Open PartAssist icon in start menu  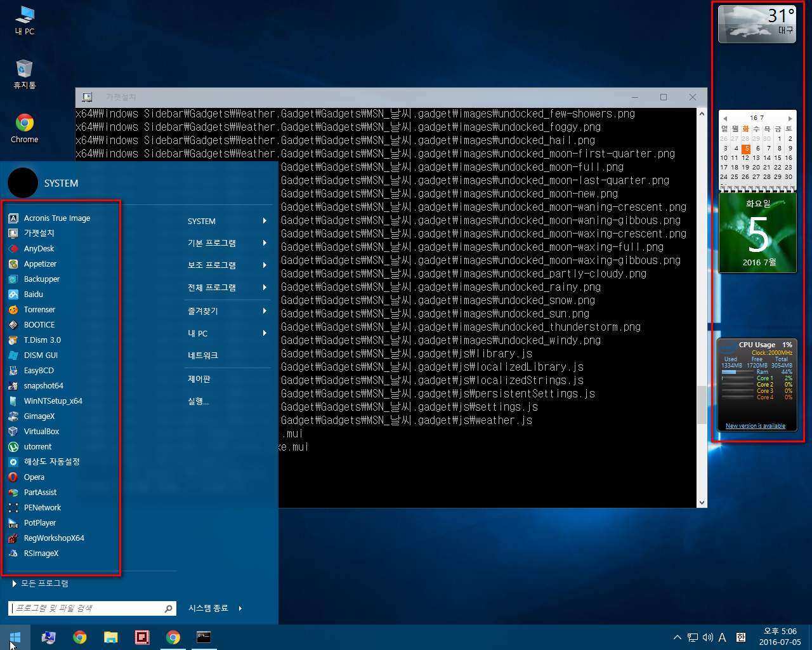pyautogui.click(x=13, y=493)
